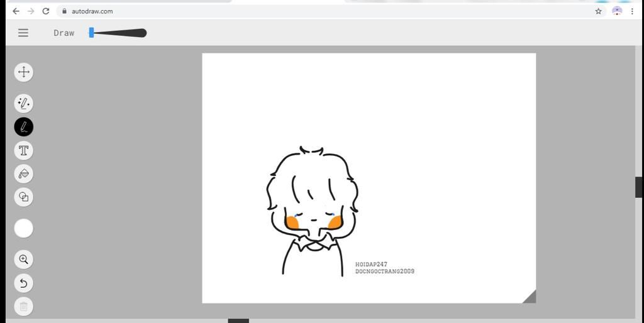644x323 pixels.
Task: Go back in browser history
Action: (x=16, y=11)
